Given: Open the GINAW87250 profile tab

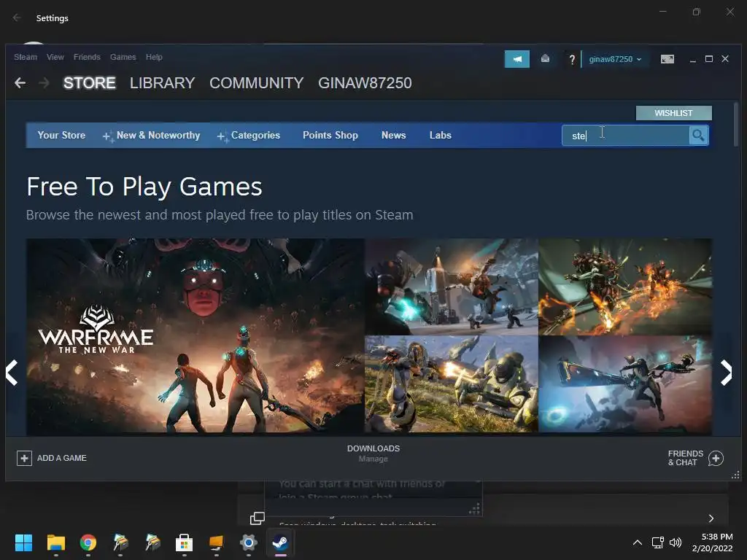Looking at the screenshot, I should click(x=365, y=83).
